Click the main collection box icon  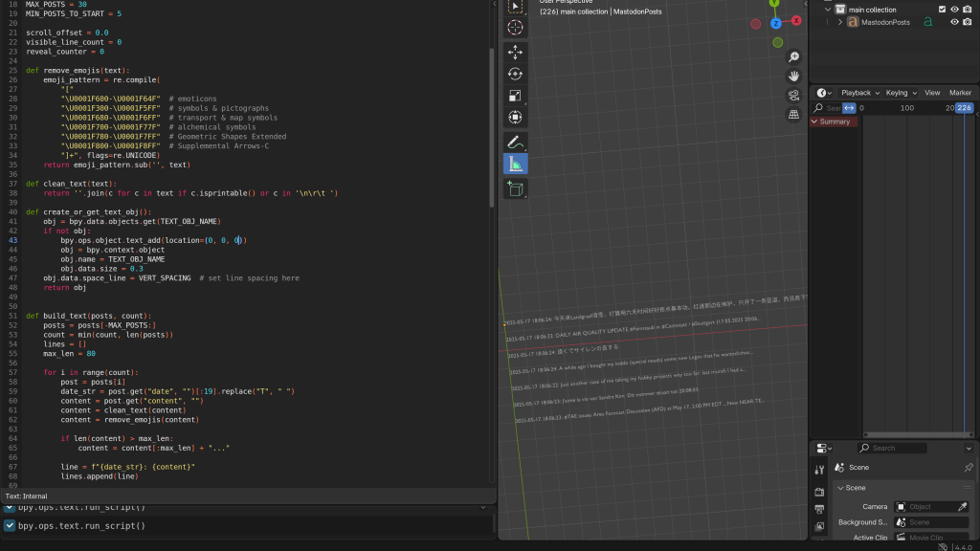tap(840, 10)
